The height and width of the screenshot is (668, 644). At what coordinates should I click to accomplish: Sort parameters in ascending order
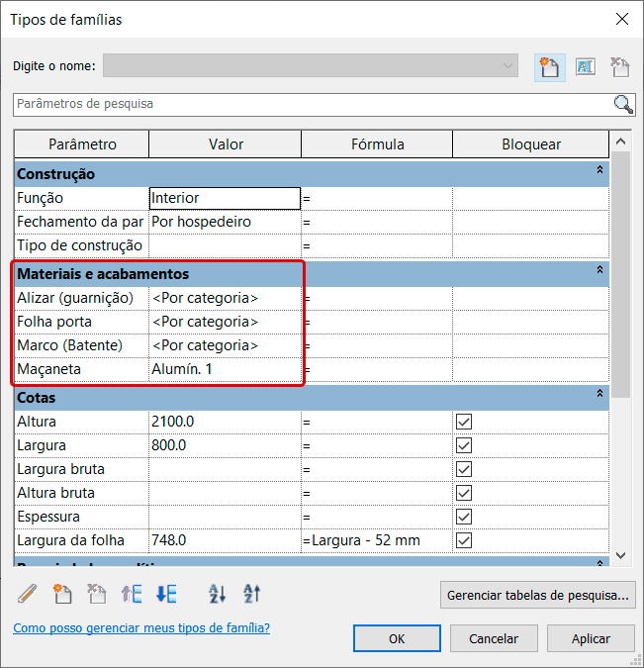click(x=218, y=594)
